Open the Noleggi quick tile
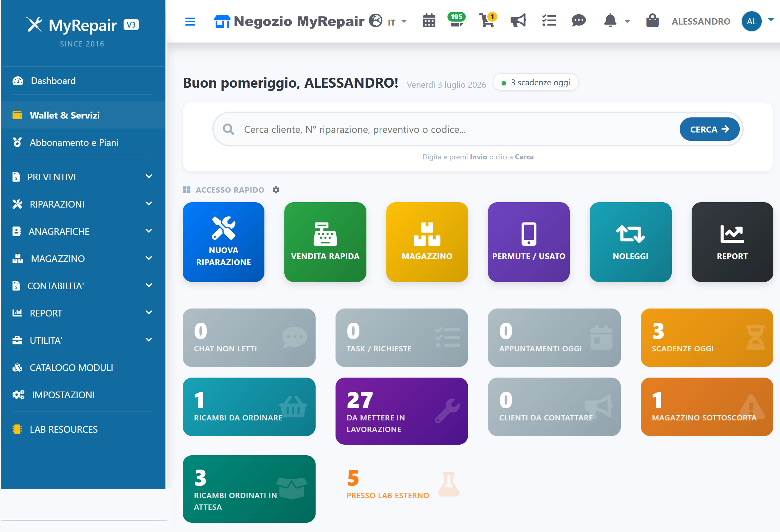This screenshot has height=532, width=780. point(630,242)
